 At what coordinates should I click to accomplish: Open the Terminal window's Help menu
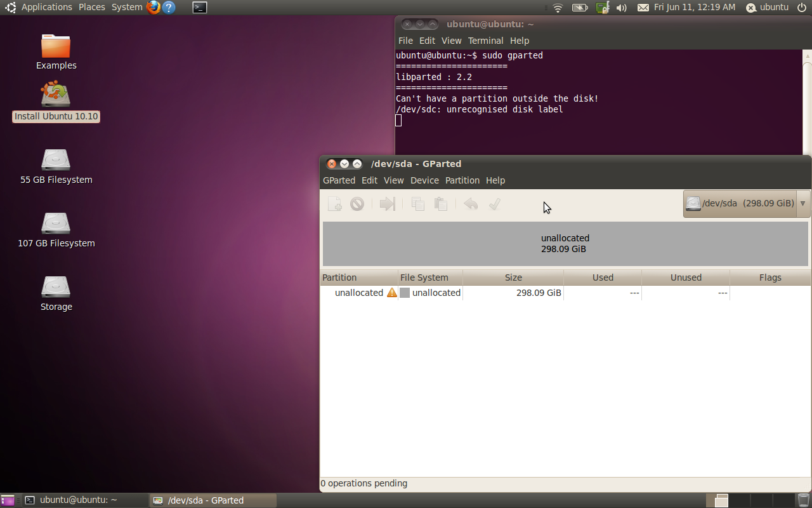(x=519, y=41)
